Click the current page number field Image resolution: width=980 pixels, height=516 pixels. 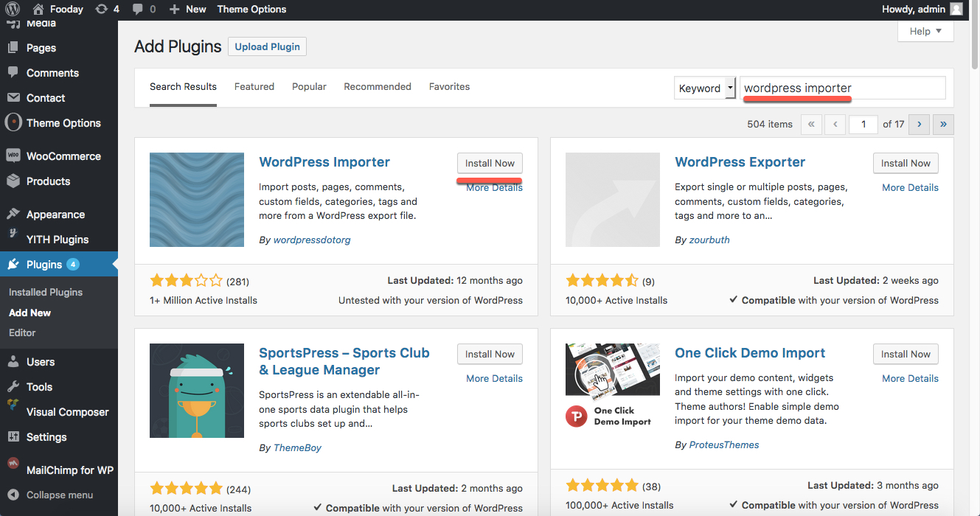click(863, 124)
